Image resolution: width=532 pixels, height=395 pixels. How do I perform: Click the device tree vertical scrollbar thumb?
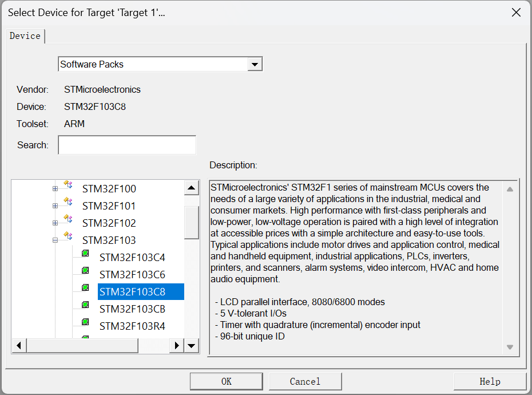[x=192, y=223]
